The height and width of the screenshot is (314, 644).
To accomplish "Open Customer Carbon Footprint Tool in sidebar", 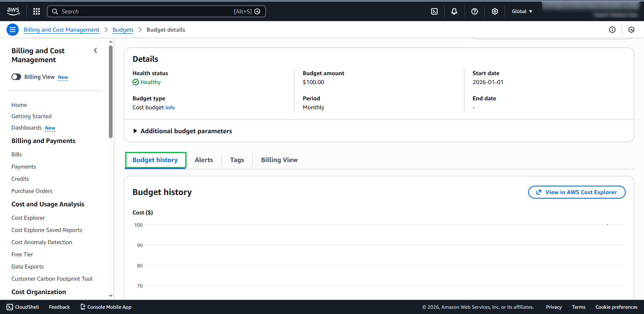I will pos(52,279).
